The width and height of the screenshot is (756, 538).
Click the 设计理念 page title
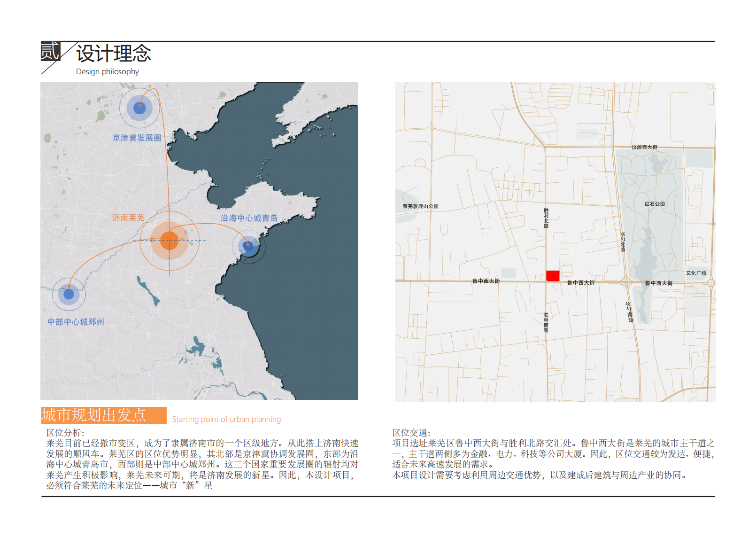click(114, 54)
